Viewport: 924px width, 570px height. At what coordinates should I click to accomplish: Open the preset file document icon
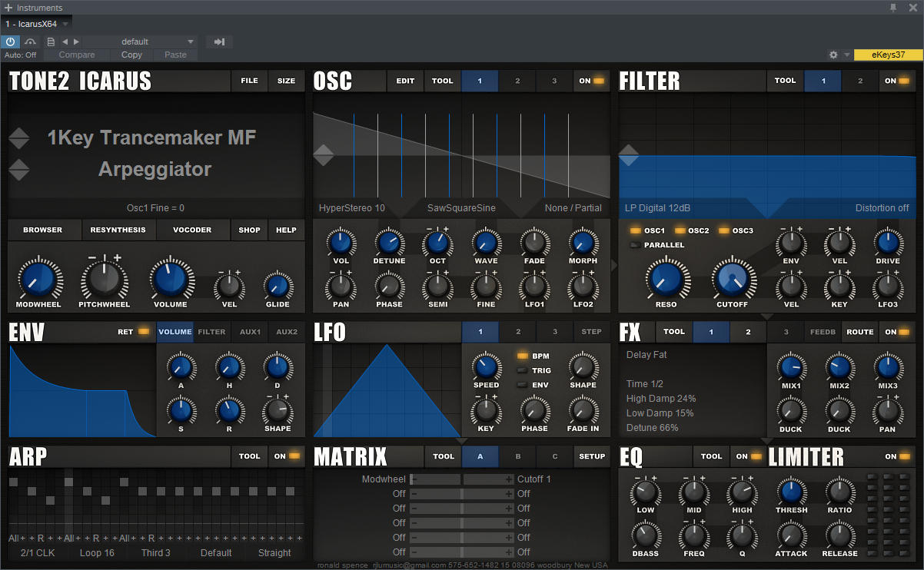pyautogui.click(x=51, y=41)
